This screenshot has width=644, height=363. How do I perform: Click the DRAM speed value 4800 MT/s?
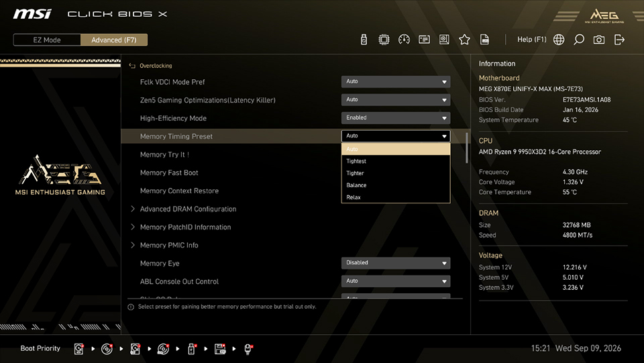pyautogui.click(x=578, y=236)
